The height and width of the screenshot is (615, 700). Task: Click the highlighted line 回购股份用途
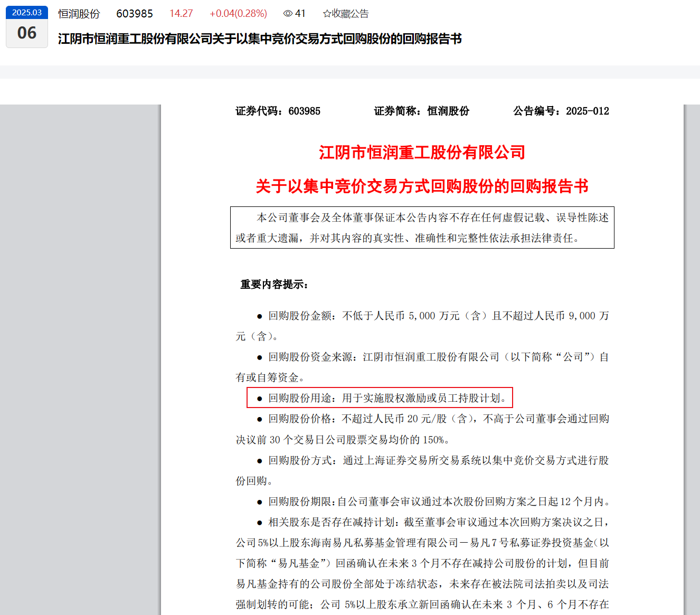pyautogui.click(x=380, y=398)
